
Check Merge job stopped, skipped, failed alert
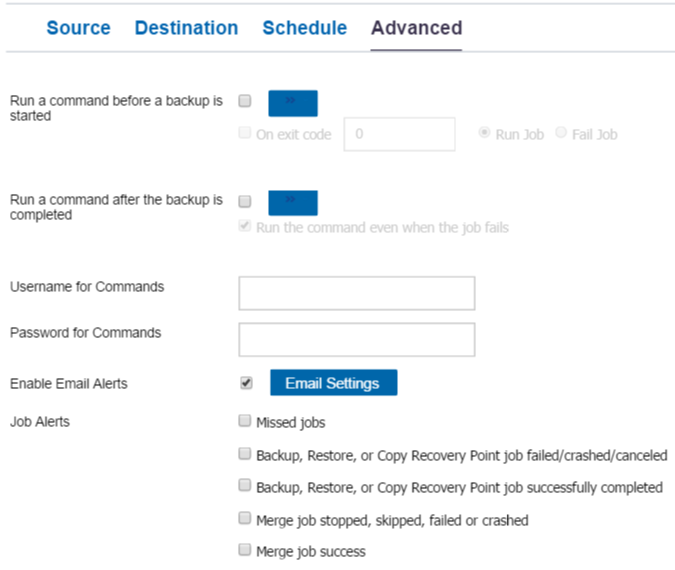[x=245, y=518]
